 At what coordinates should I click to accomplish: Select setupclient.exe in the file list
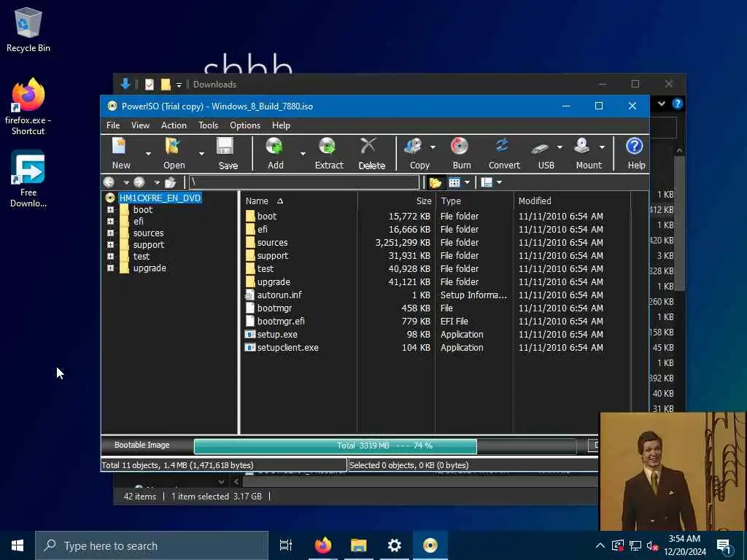[x=287, y=348]
